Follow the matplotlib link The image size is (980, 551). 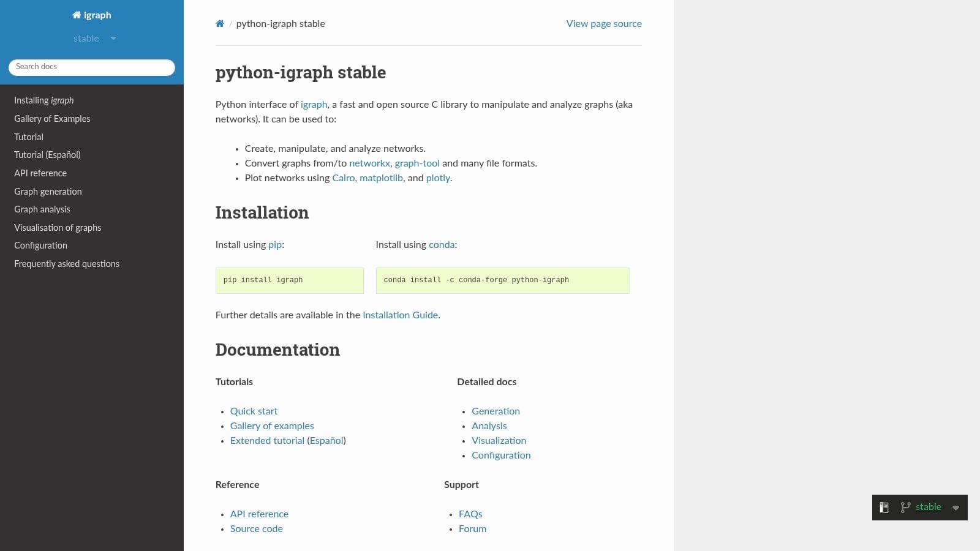pos(381,178)
